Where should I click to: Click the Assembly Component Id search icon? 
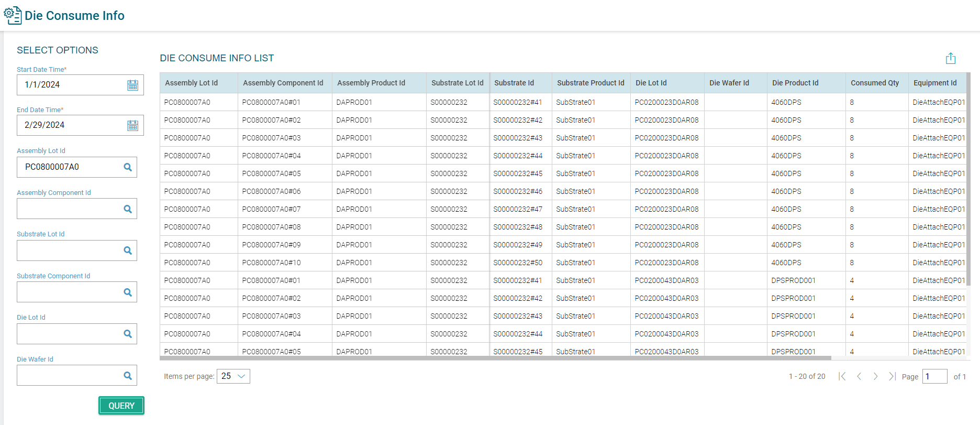coord(127,209)
